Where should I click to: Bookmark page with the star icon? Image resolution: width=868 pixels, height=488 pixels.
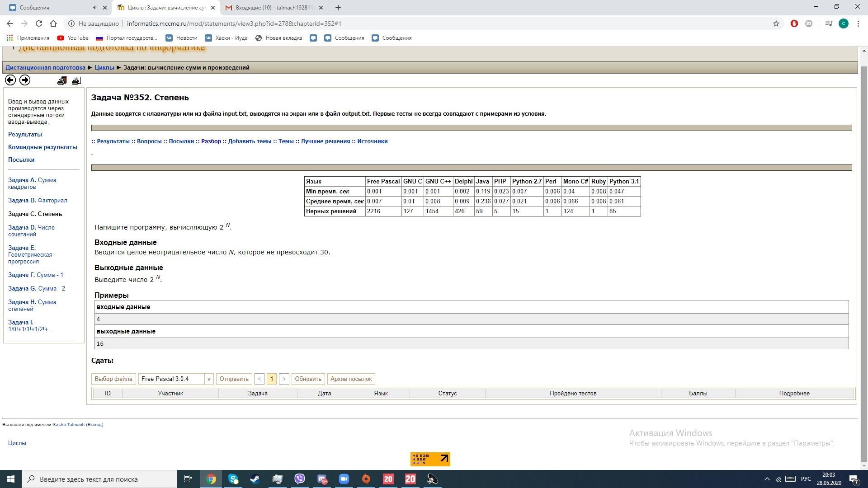(776, 23)
